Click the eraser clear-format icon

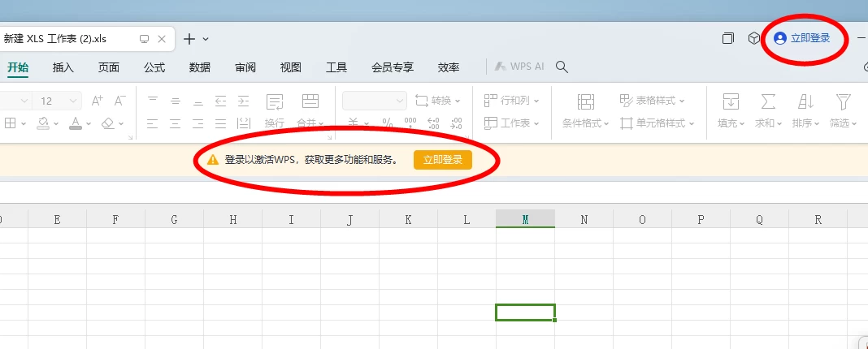[109, 123]
